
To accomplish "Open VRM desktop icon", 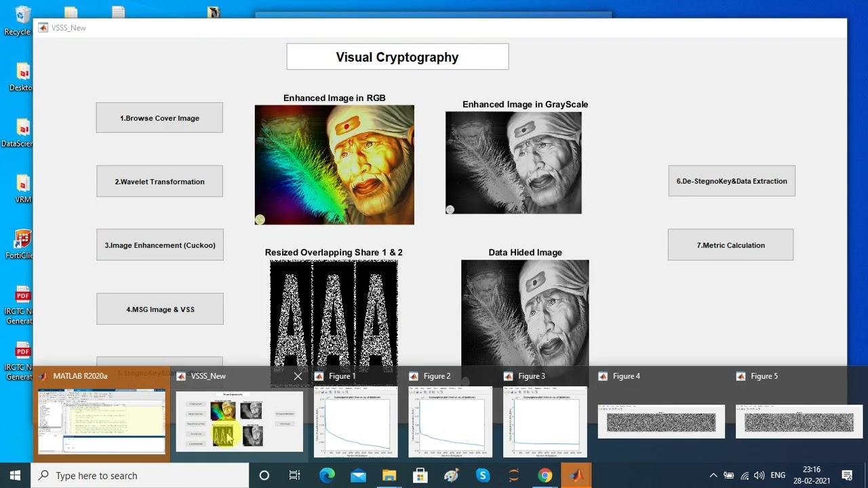I will click(22, 189).
